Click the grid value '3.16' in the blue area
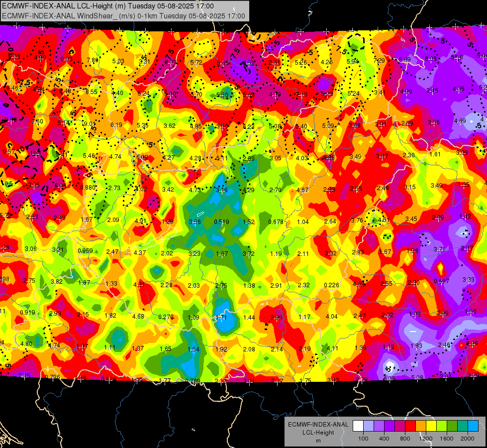The width and height of the screenshot is (487, 448). [222, 190]
